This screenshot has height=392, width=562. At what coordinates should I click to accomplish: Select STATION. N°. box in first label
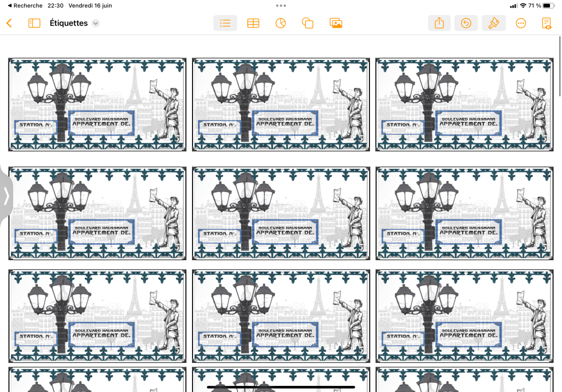pos(36,125)
